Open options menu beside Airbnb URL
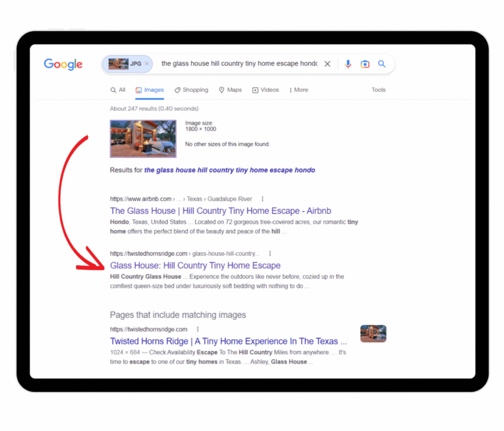The image size is (504, 431). point(262,199)
